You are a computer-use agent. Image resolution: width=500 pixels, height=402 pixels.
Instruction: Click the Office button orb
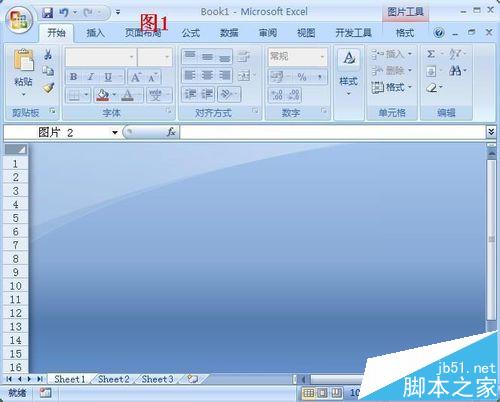tap(18, 20)
